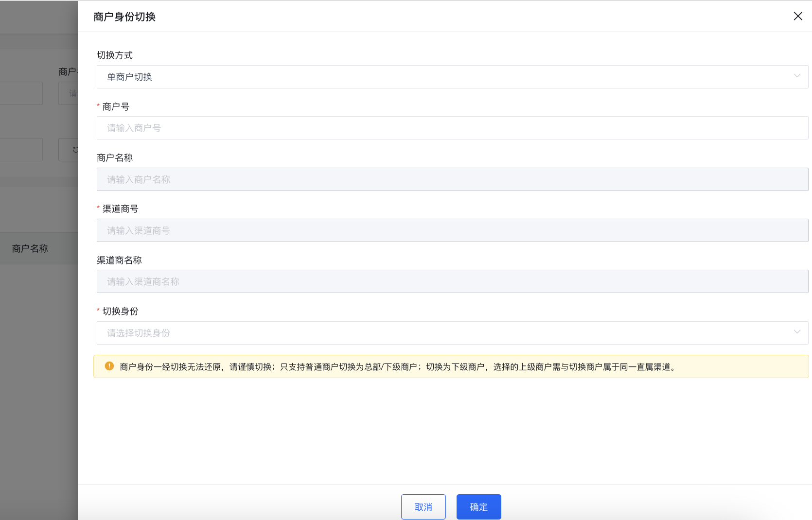
Task: Expand the 请选择切换身份 dropdown
Action: click(452, 333)
